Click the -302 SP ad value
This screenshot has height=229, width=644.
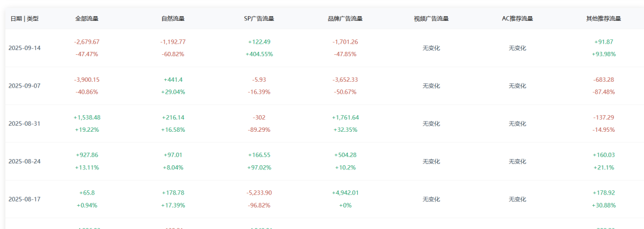tap(259, 117)
